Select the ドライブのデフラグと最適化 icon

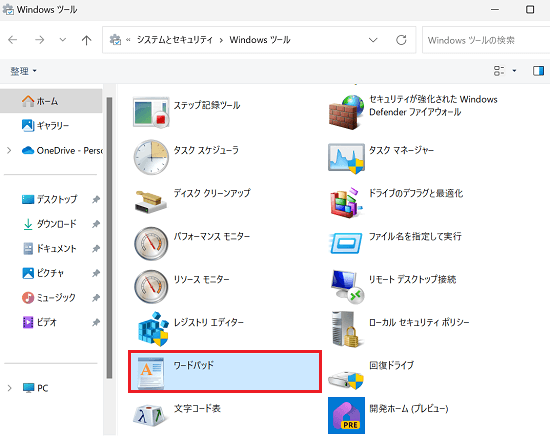[x=347, y=202]
